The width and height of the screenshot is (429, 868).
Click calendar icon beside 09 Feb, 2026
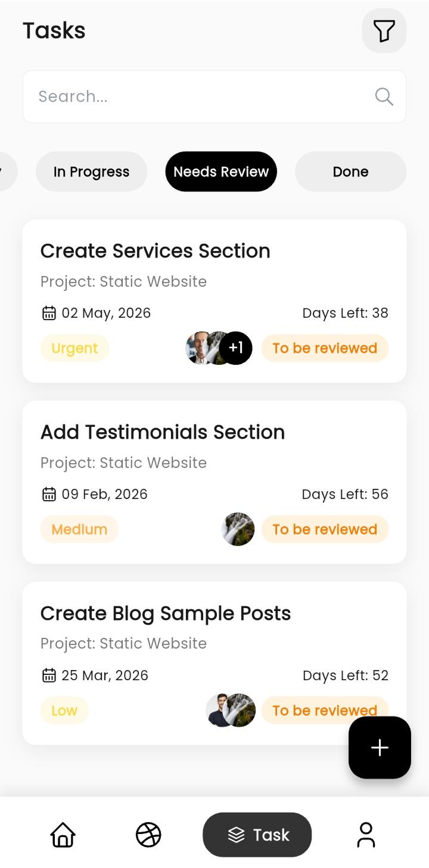point(49,494)
